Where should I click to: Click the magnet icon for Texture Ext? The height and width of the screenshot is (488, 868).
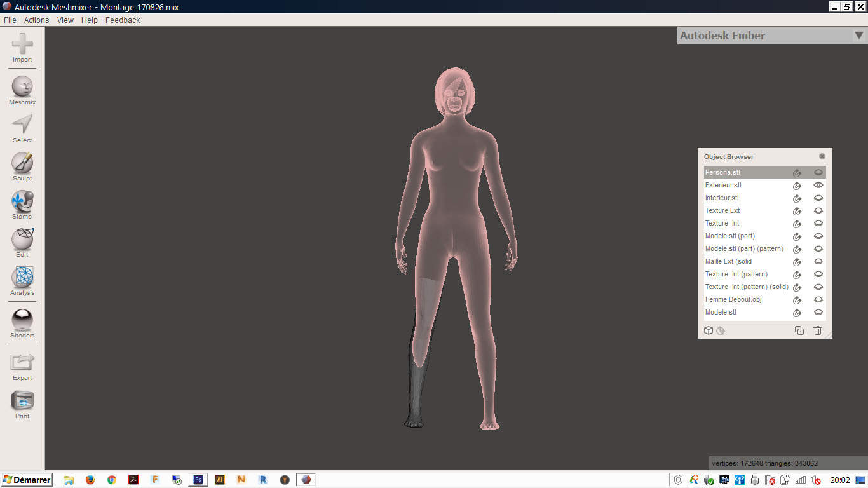(797, 211)
